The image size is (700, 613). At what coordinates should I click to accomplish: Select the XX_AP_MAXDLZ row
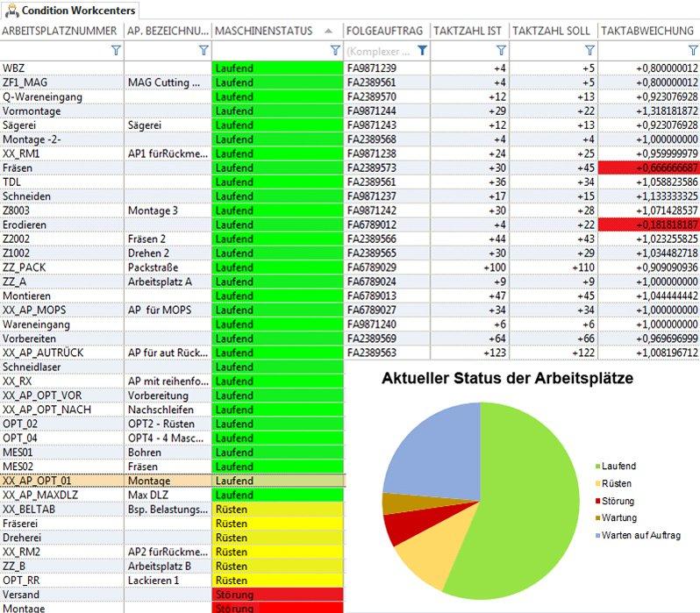(x=172, y=495)
